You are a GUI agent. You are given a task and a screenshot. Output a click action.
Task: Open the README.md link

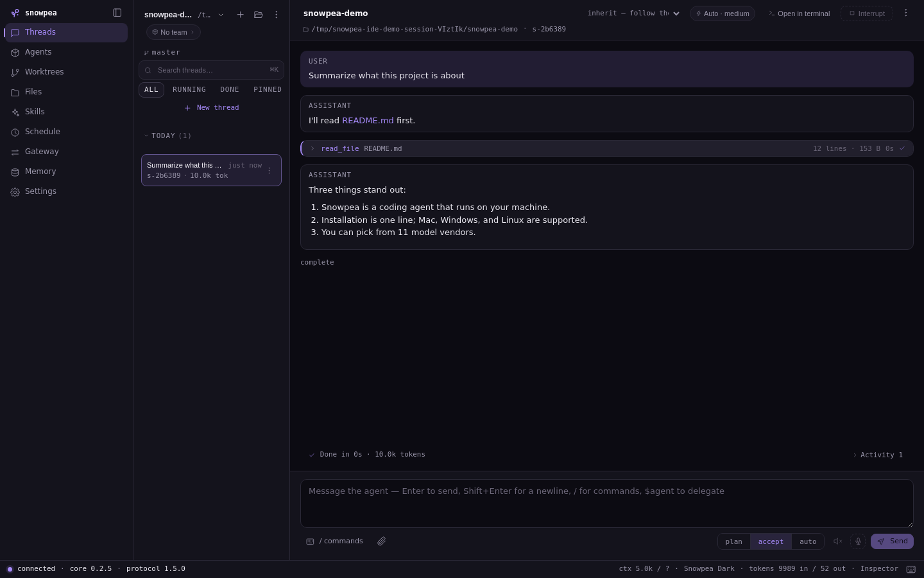click(x=368, y=120)
